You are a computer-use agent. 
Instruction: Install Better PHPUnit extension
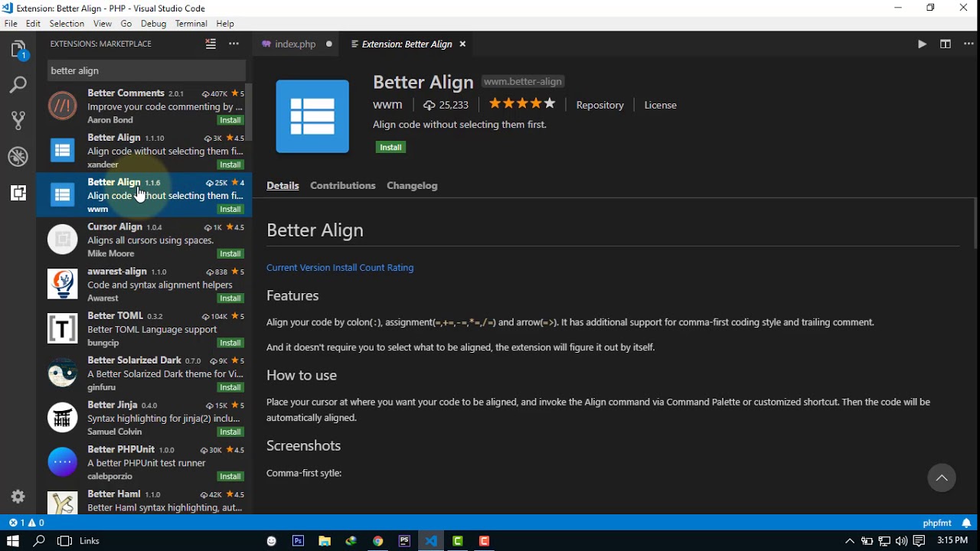tap(230, 477)
